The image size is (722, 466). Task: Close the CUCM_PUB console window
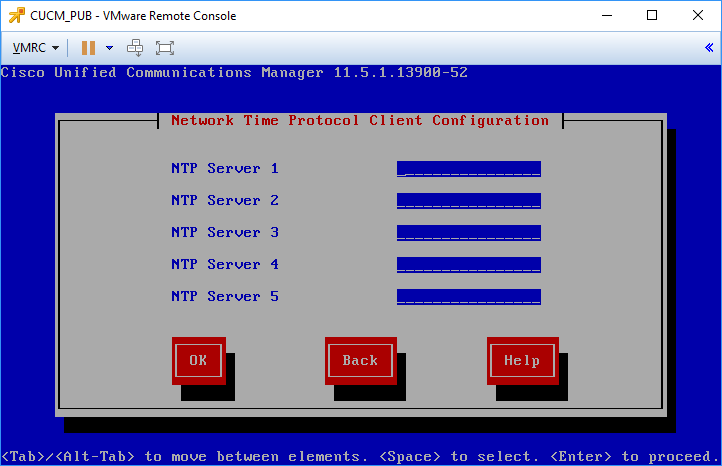698,15
